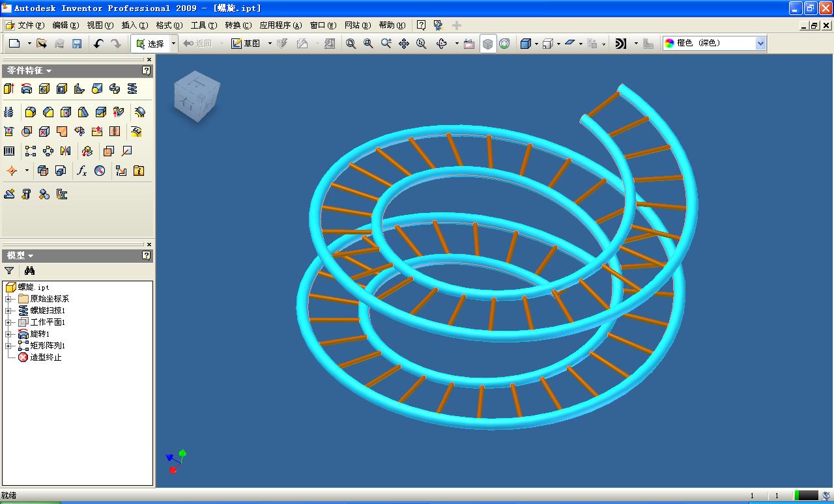The height and width of the screenshot is (504, 834).
Task: Toggle the 选择 selection mode button
Action: coord(150,44)
